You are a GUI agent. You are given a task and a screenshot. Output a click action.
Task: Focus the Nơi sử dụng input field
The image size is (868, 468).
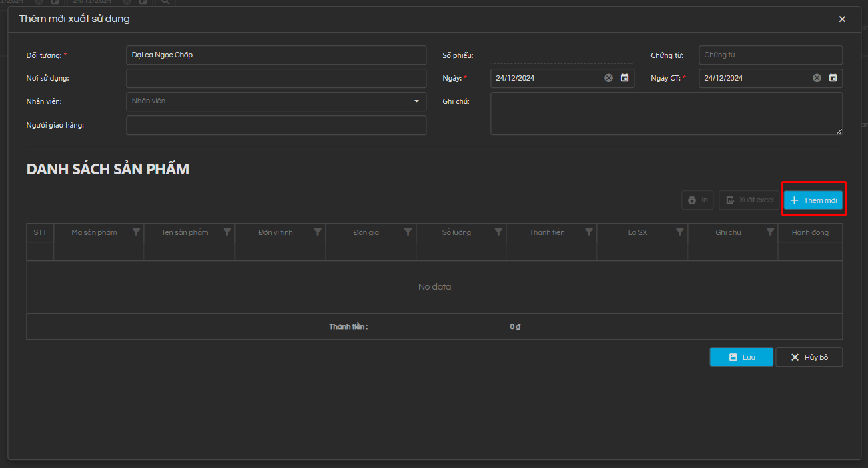[276, 78]
